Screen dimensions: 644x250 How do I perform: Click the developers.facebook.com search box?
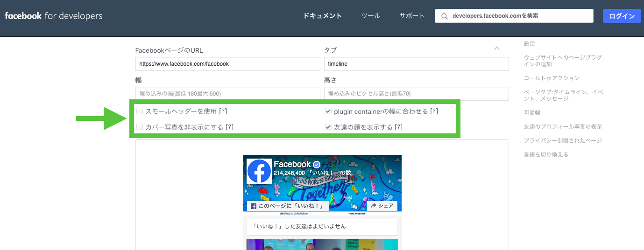pyautogui.click(x=518, y=16)
